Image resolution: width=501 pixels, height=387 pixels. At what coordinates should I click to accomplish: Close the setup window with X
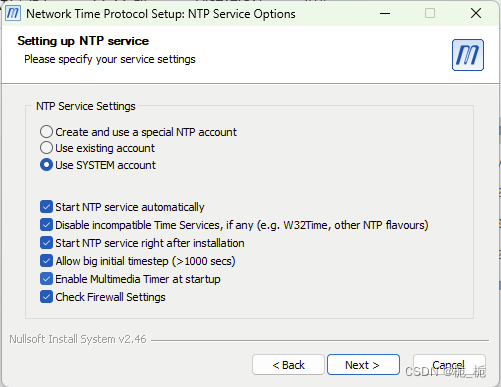(x=476, y=13)
